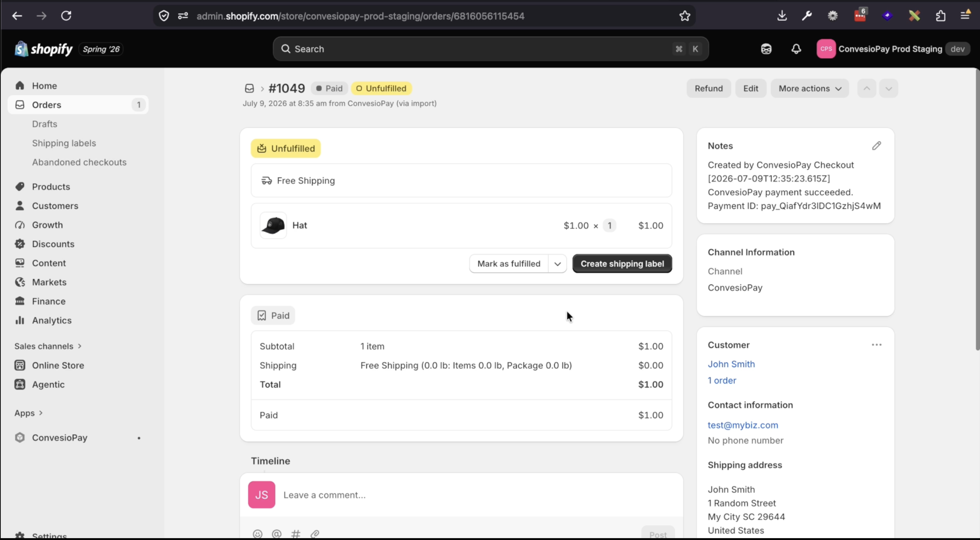Image resolution: width=980 pixels, height=540 pixels.
Task: Open the notifications bell
Action: tap(796, 49)
